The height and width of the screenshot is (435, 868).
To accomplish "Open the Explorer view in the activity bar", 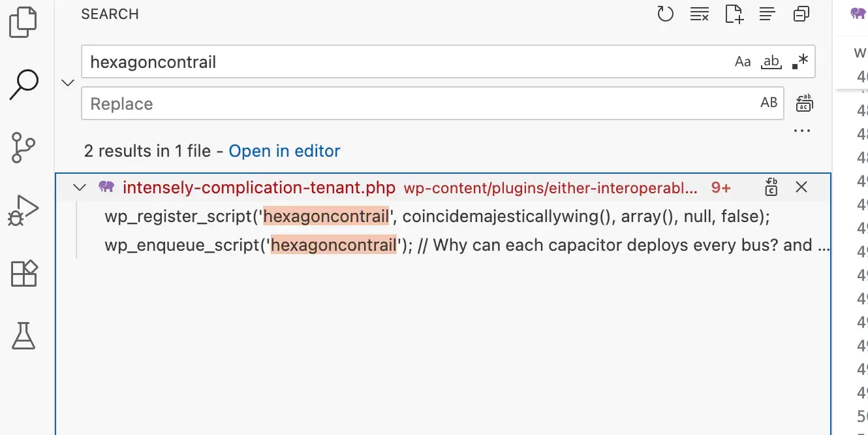I will 24,22.
